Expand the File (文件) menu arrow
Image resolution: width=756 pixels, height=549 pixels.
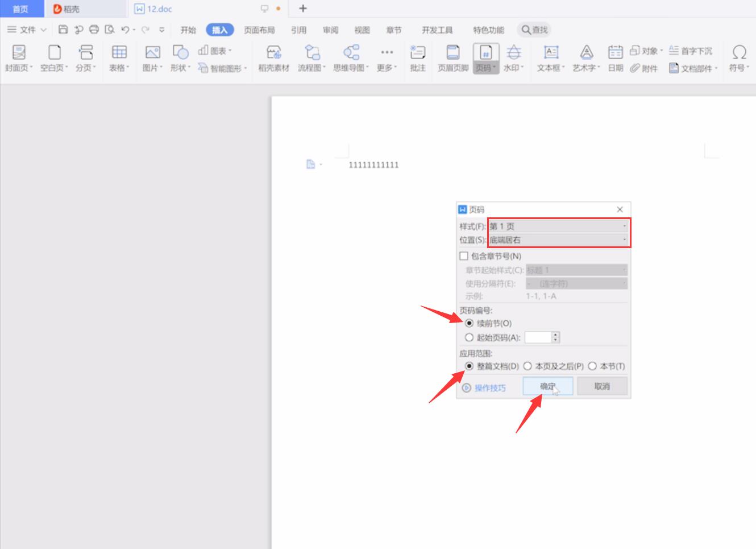(x=43, y=30)
